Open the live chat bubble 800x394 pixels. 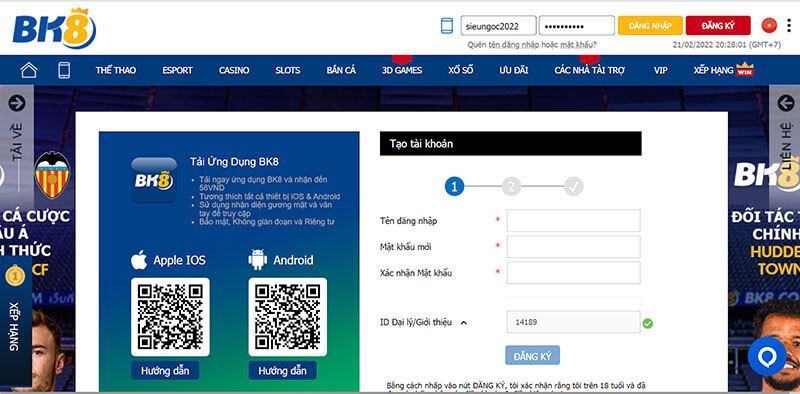click(767, 356)
